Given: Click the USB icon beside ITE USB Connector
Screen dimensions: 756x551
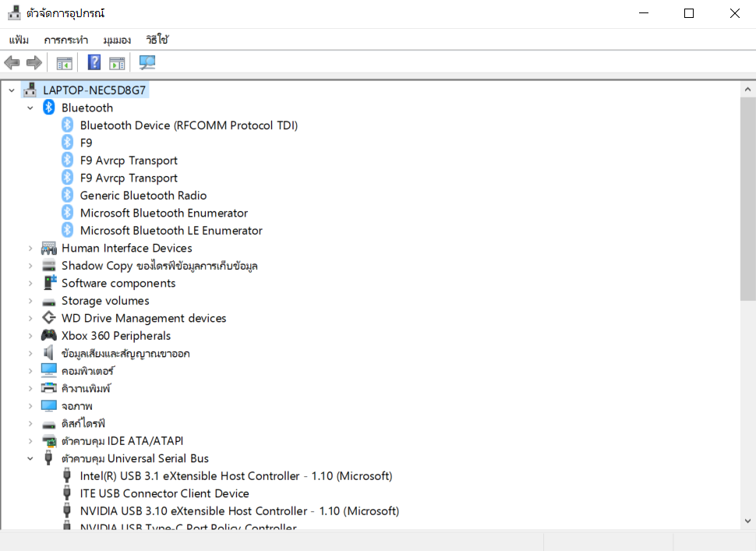Looking at the screenshot, I should 67,493.
